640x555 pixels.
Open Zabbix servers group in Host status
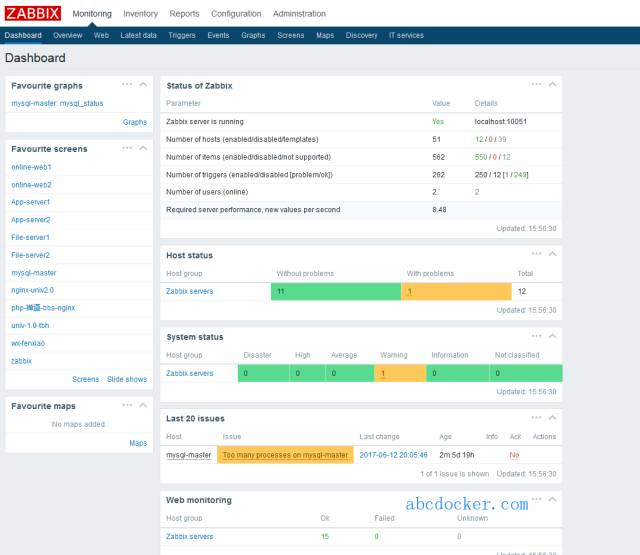coord(189,291)
